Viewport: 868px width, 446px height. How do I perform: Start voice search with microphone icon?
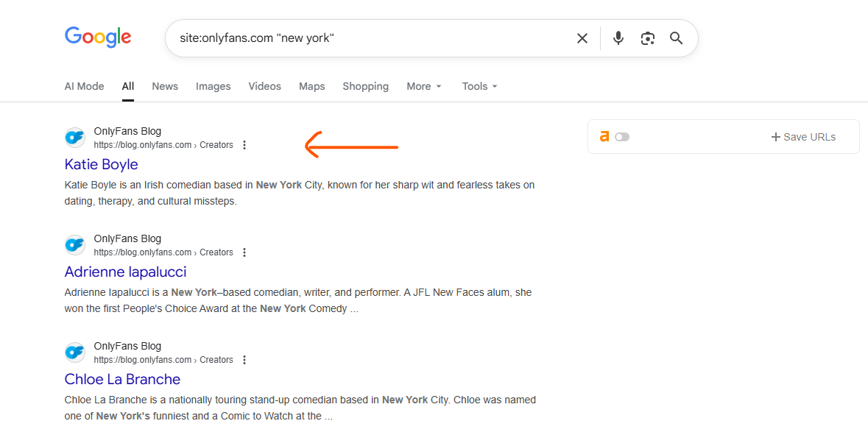pos(618,38)
